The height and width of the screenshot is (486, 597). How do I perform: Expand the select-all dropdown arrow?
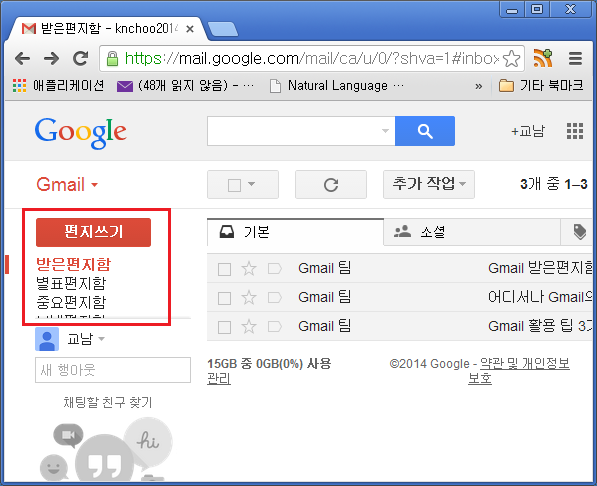tap(251, 184)
